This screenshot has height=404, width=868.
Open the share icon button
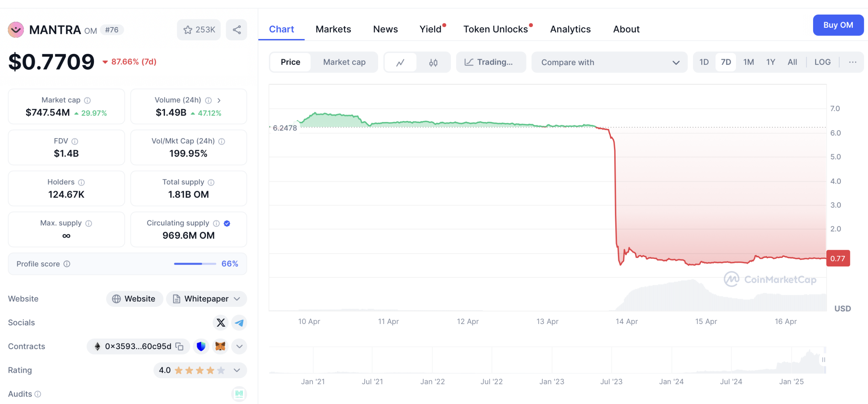coord(237,30)
